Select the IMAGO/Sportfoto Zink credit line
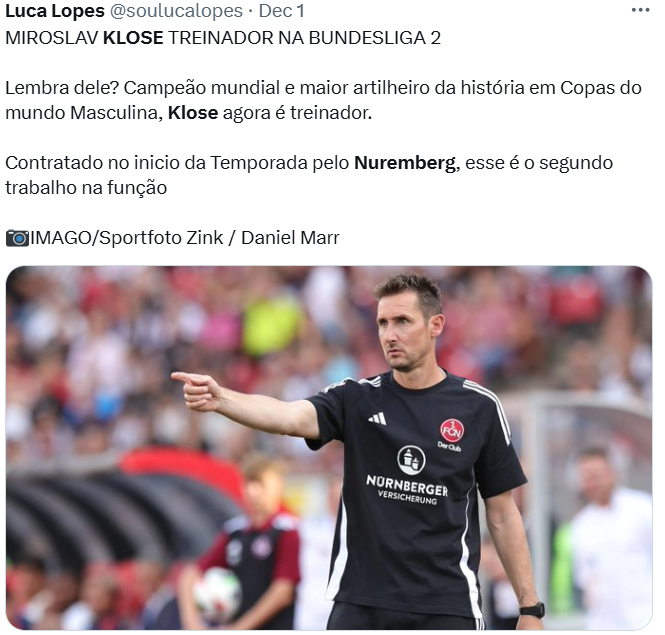 (173, 238)
